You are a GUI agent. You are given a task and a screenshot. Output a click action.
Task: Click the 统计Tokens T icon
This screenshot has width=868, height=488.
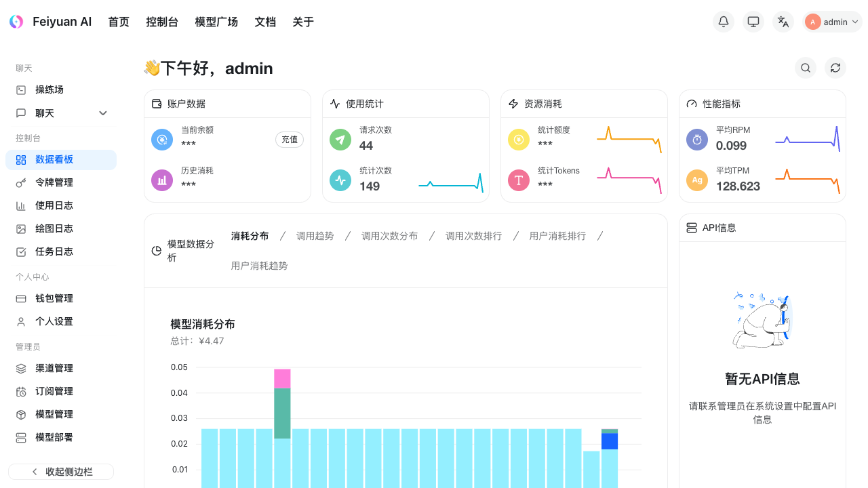pyautogui.click(x=519, y=180)
